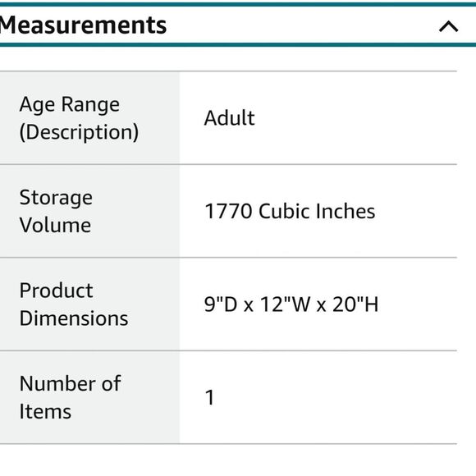The image size is (476, 476).
Task: Click the word Volume in Storage Volume
Action: pos(55,225)
